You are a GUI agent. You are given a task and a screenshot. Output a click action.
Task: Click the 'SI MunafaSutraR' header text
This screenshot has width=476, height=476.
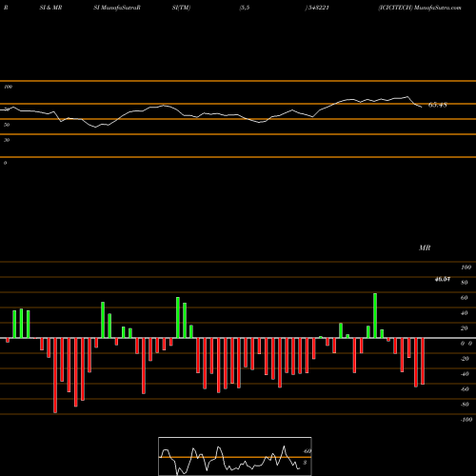[x=117, y=8]
